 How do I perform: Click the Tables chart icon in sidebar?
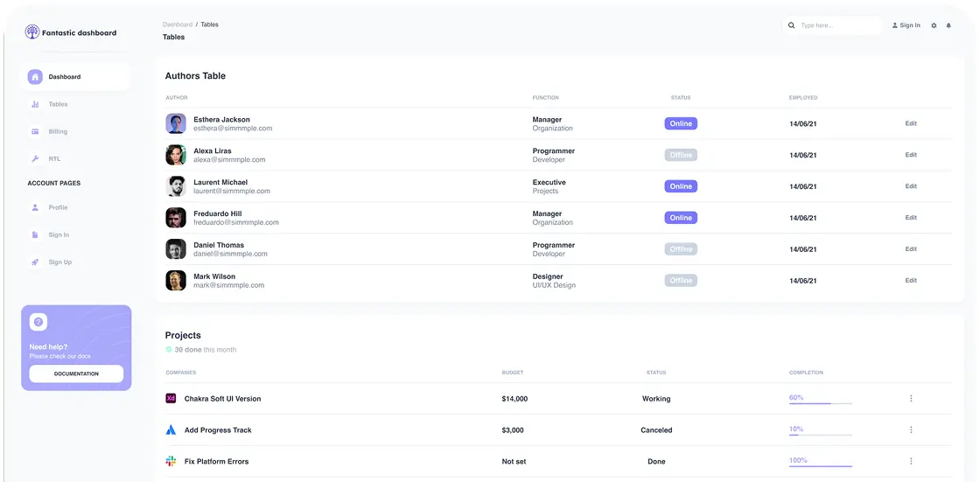click(35, 104)
